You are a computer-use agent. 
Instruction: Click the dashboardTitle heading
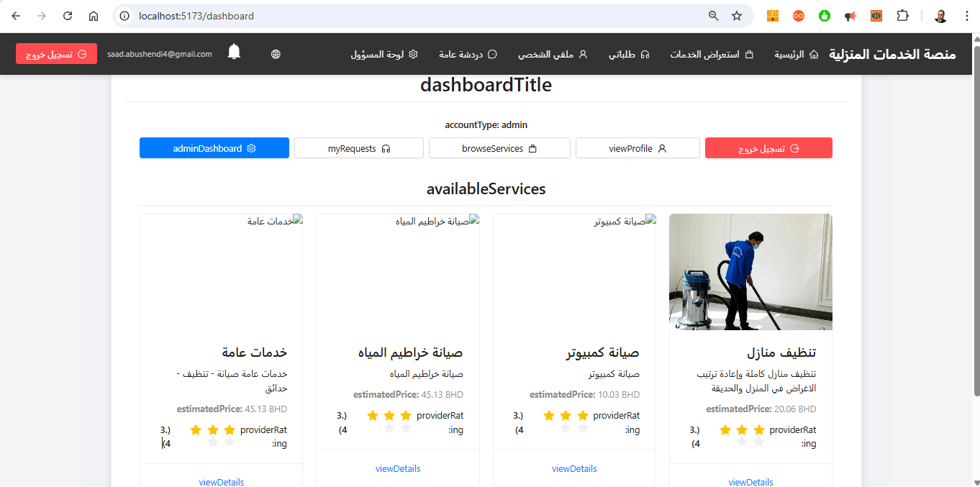(x=486, y=85)
